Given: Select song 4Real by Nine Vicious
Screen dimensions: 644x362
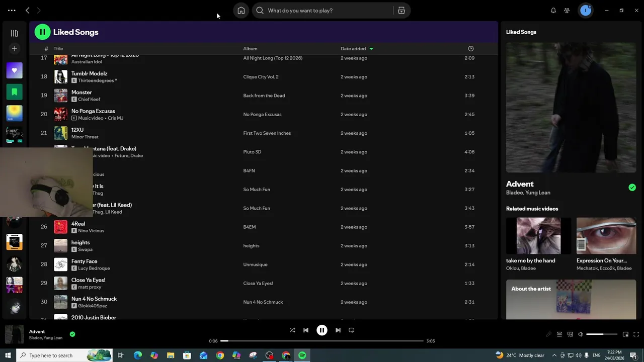Looking at the screenshot, I should tap(78, 224).
